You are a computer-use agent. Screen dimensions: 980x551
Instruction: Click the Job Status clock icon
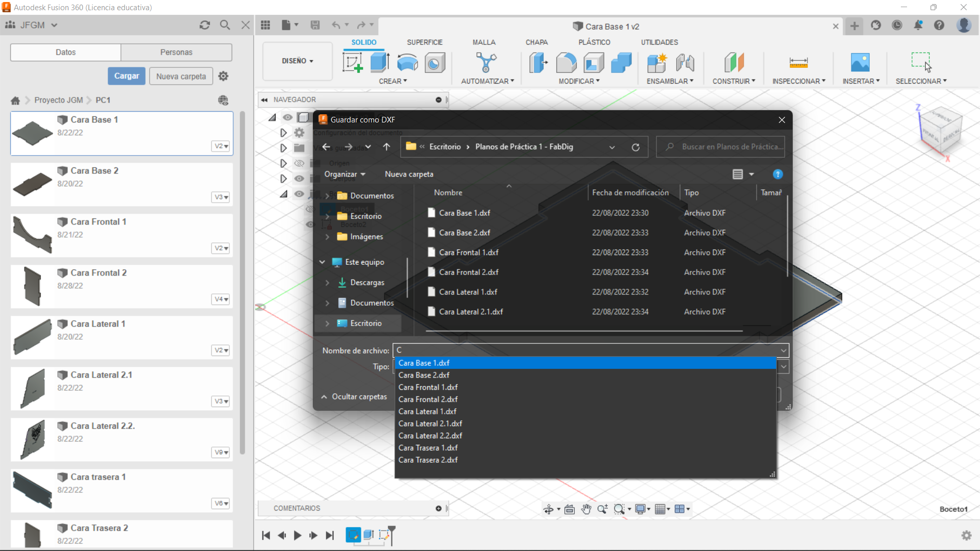click(897, 25)
